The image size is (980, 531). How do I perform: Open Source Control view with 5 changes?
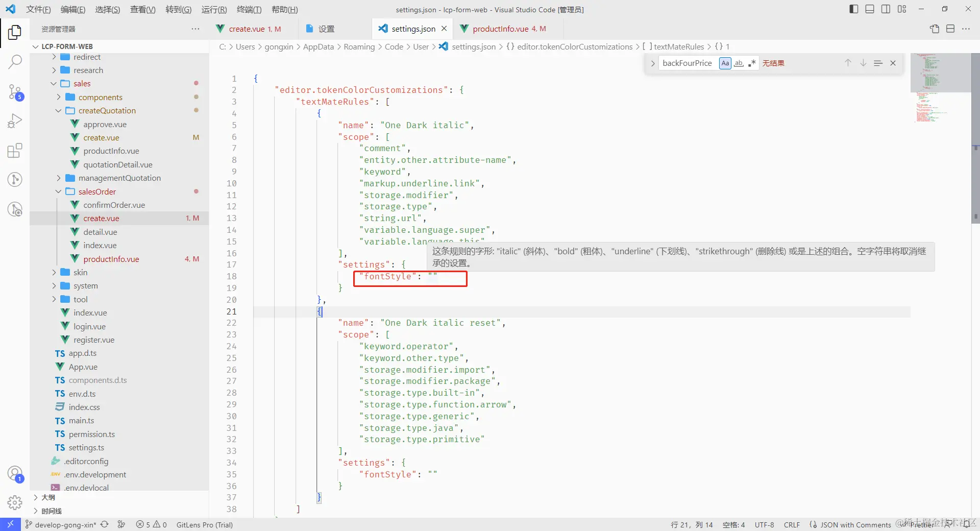[15, 92]
